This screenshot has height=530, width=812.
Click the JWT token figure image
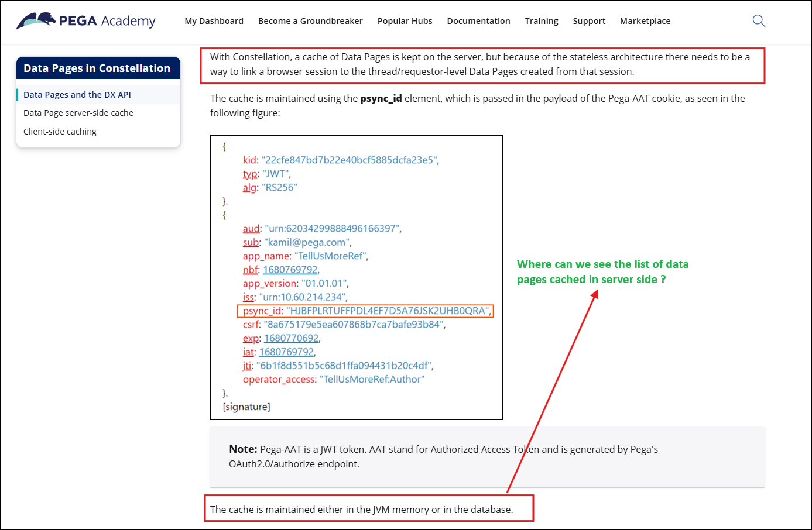tap(356, 277)
